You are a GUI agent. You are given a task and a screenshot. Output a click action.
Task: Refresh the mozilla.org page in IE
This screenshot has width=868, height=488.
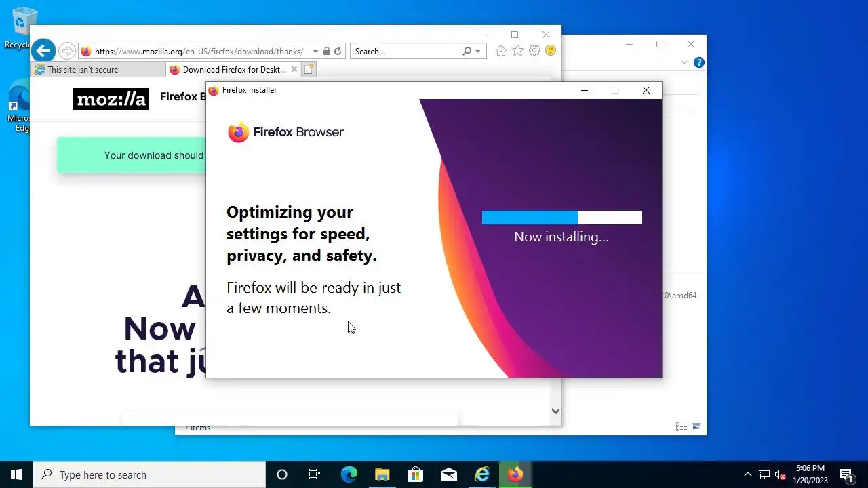pos(338,52)
